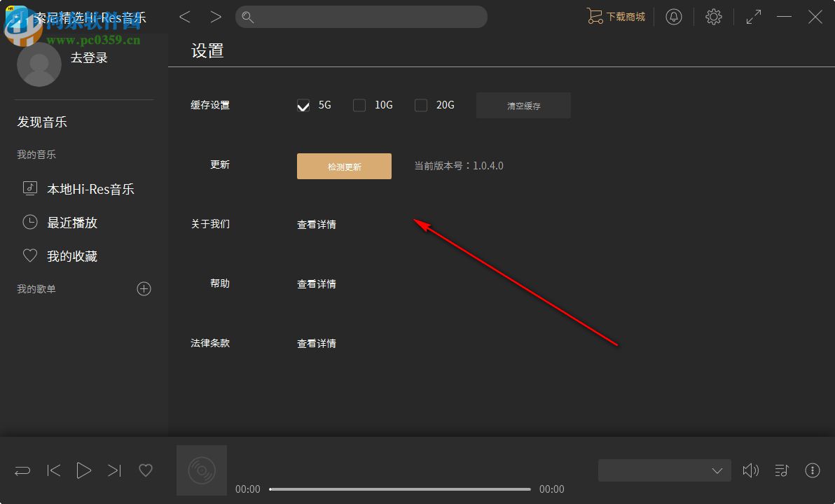Click the info icon at bottom right
The image size is (835, 504).
[x=813, y=470]
